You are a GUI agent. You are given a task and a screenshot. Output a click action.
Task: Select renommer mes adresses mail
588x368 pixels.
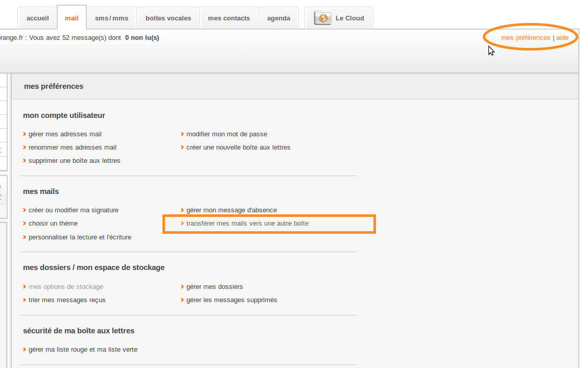point(72,148)
